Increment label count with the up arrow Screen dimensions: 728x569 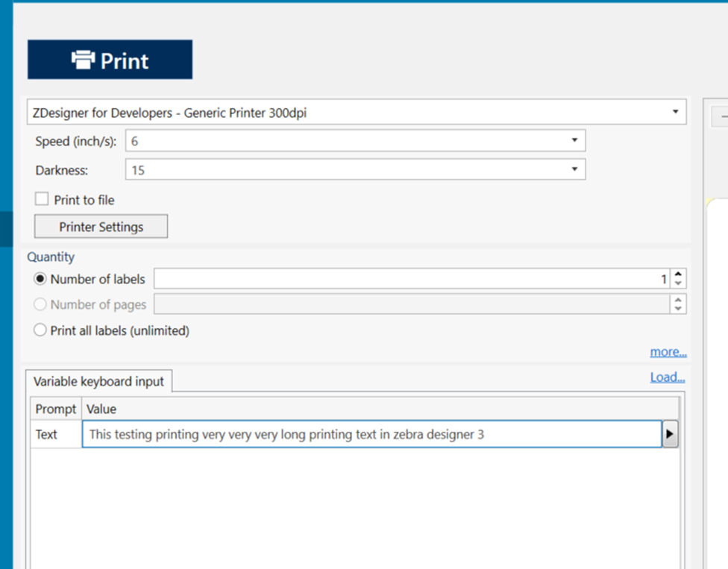[x=678, y=274]
